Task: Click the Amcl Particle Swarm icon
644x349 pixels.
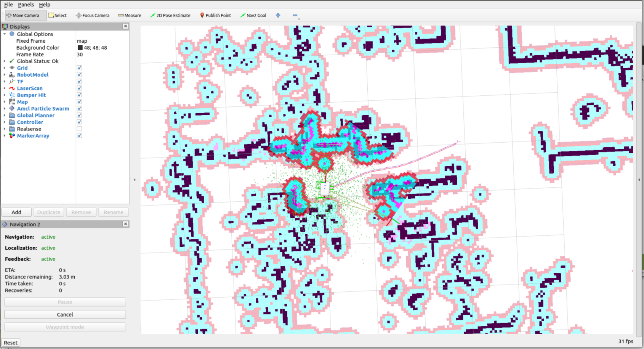Action: [12, 109]
